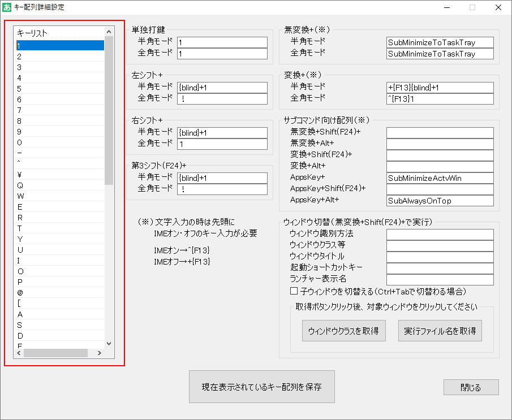This screenshot has width=512, height=420.
Task: Click the SubAlwaysOnTop field for AppsKey+Alt+
Action: [440, 200]
